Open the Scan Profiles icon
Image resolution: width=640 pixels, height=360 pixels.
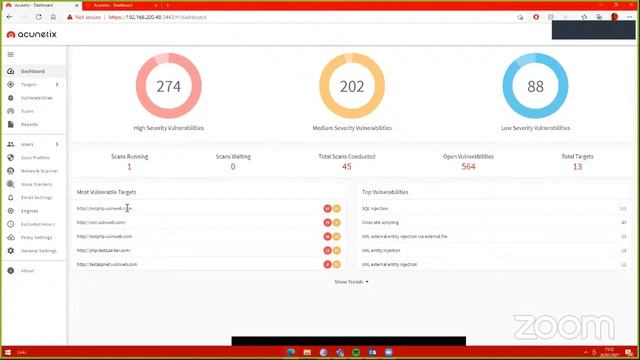[x=11, y=158]
